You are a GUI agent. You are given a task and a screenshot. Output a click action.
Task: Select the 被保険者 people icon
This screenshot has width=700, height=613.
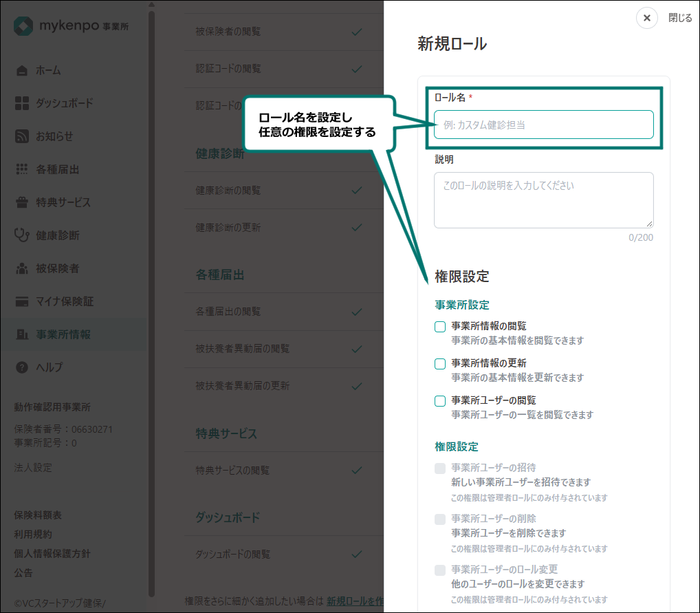click(22, 268)
